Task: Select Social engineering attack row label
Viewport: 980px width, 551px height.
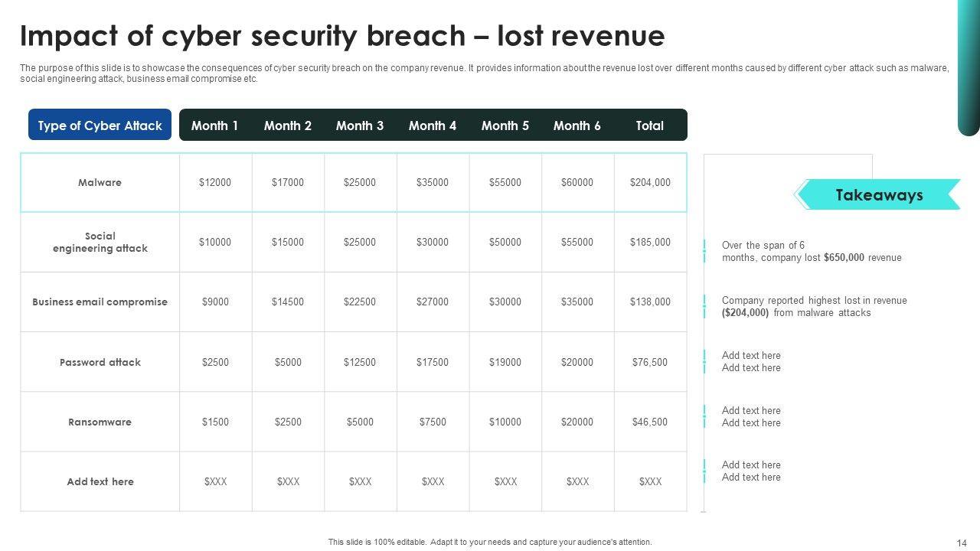Action: point(100,243)
